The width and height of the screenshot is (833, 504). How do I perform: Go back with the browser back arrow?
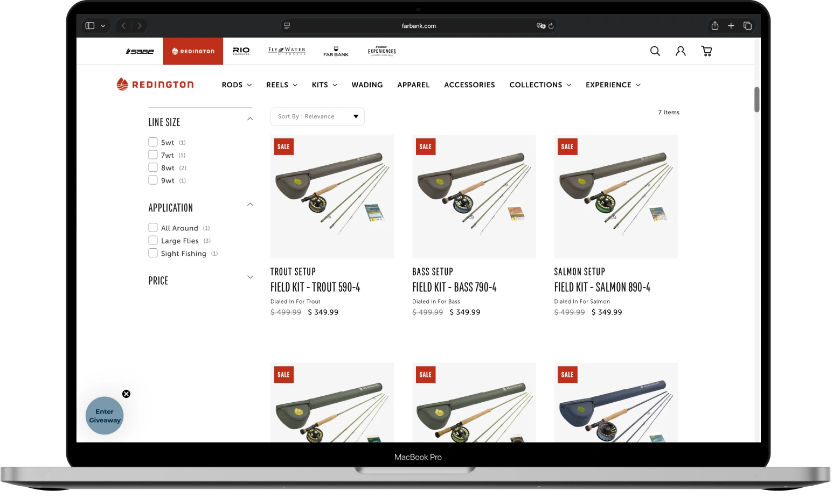pyautogui.click(x=123, y=26)
